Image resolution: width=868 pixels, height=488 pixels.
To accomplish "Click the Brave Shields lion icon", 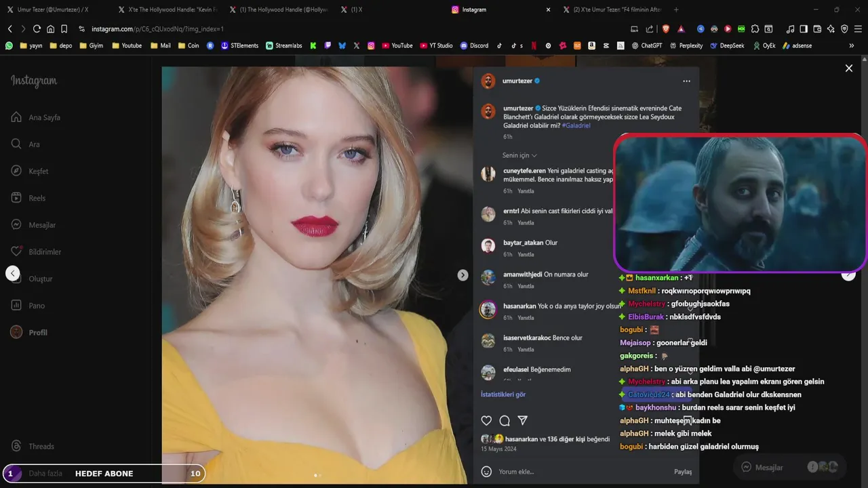I will pos(665,29).
